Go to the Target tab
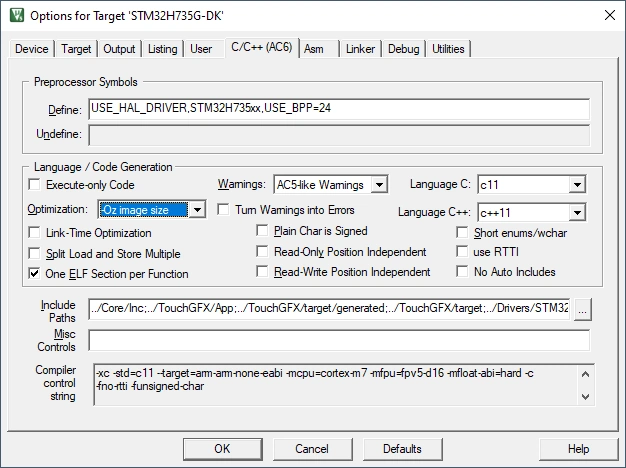This screenshot has width=626, height=468. (76, 49)
